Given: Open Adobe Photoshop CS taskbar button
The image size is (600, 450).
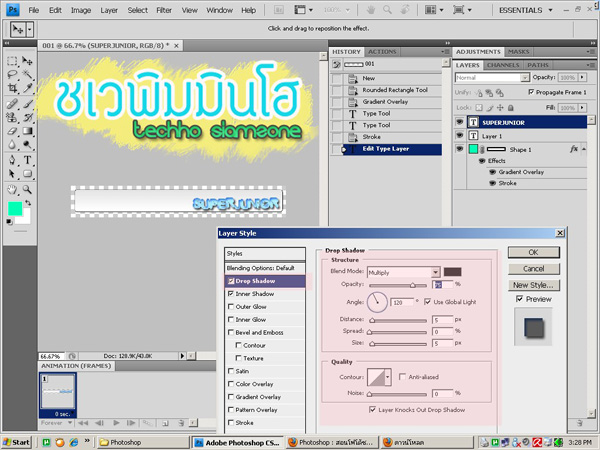Looking at the screenshot, I should (x=238, y=443).
